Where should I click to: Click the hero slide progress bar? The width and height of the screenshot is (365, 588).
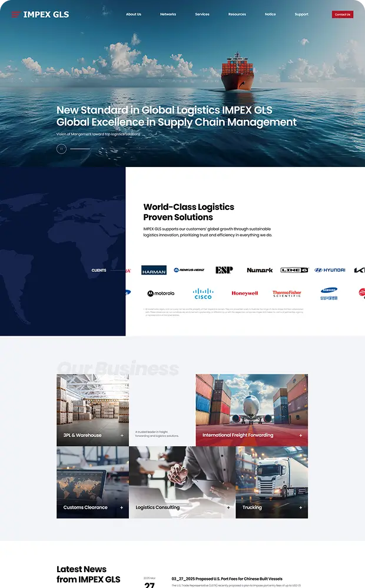81,149
